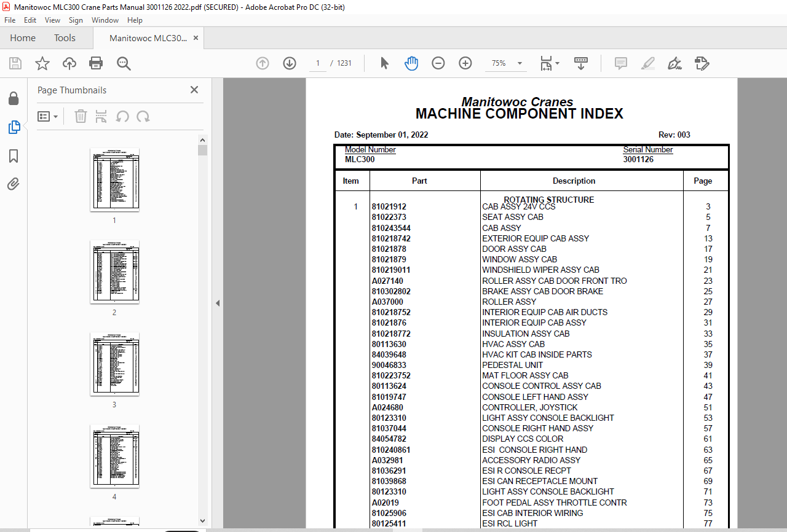The width and height of the screenshot is (787, 532).
Task: Click the page number input field
Action: pyautogui.click(x=318, y=63)
